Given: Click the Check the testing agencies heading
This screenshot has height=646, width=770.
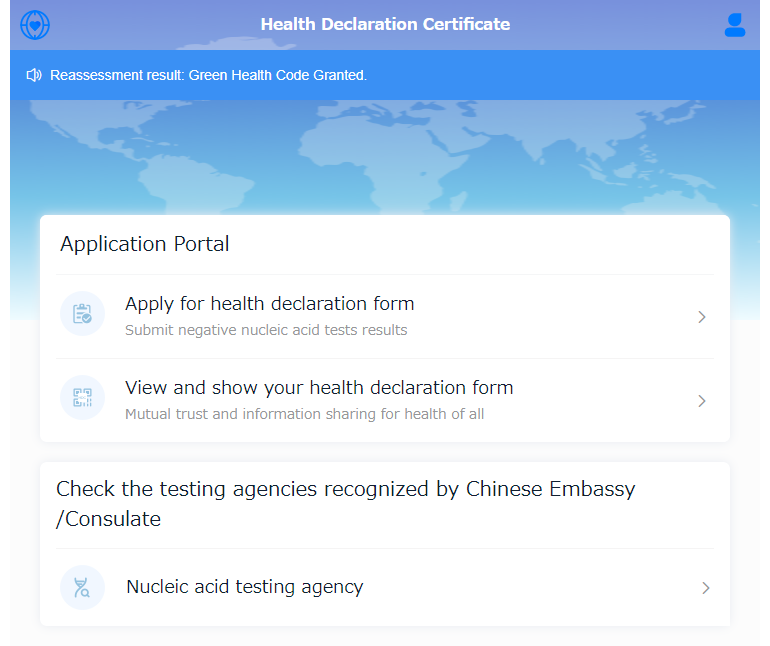Looking at the screenshot, I should tap(346, 504).
